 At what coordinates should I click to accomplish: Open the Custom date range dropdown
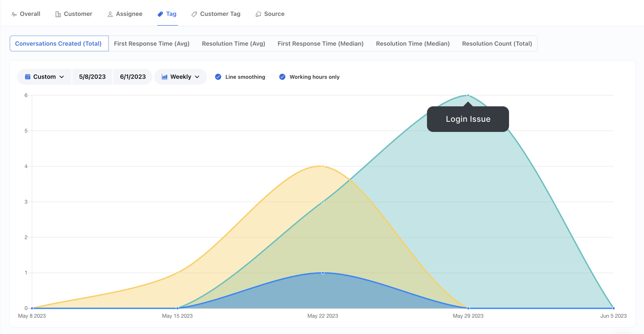45,77
